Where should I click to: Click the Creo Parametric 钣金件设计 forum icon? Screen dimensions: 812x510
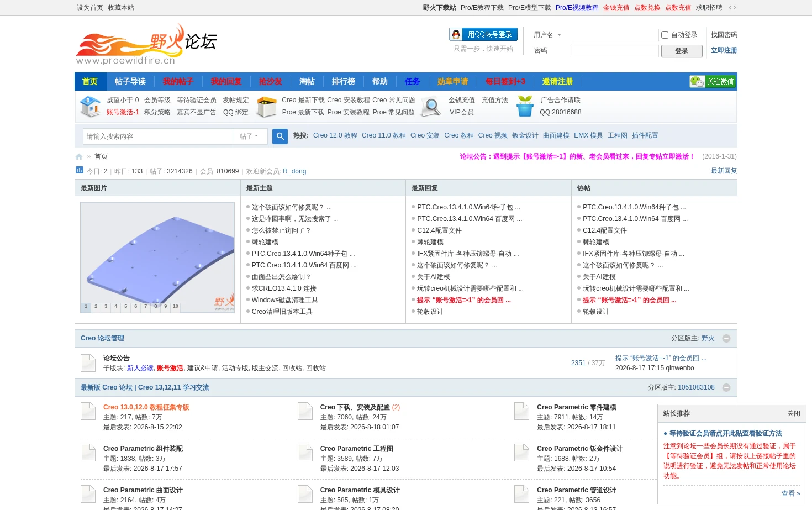coord(522,453)
